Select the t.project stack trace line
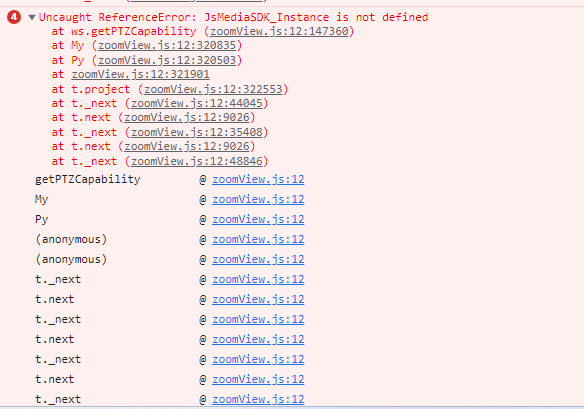This screenshot has width=584, height=409. coord(170,89)
